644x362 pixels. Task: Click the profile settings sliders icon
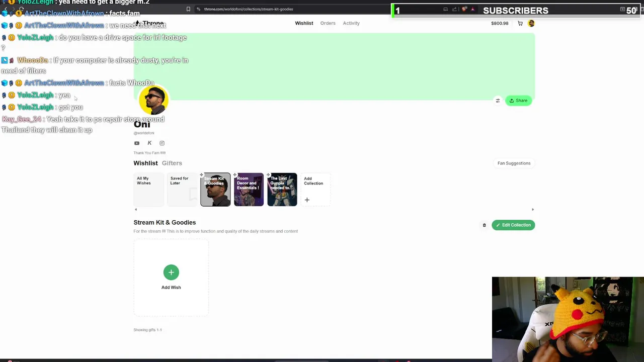pos(498,101)
